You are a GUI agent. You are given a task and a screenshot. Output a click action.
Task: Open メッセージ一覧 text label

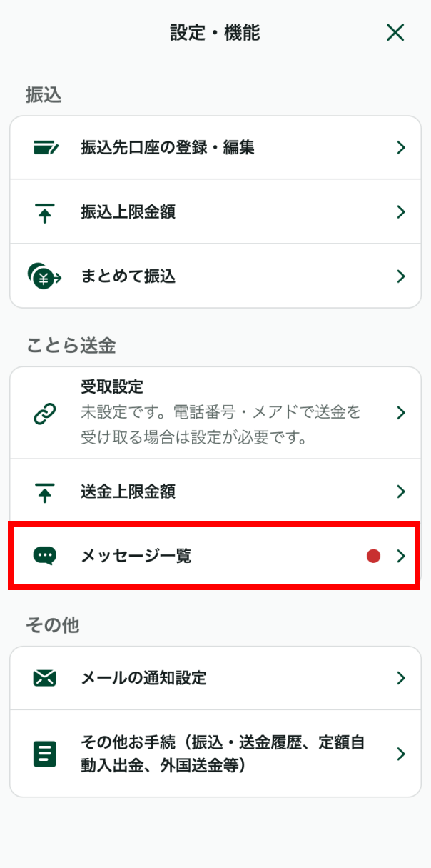coord(136,556)
